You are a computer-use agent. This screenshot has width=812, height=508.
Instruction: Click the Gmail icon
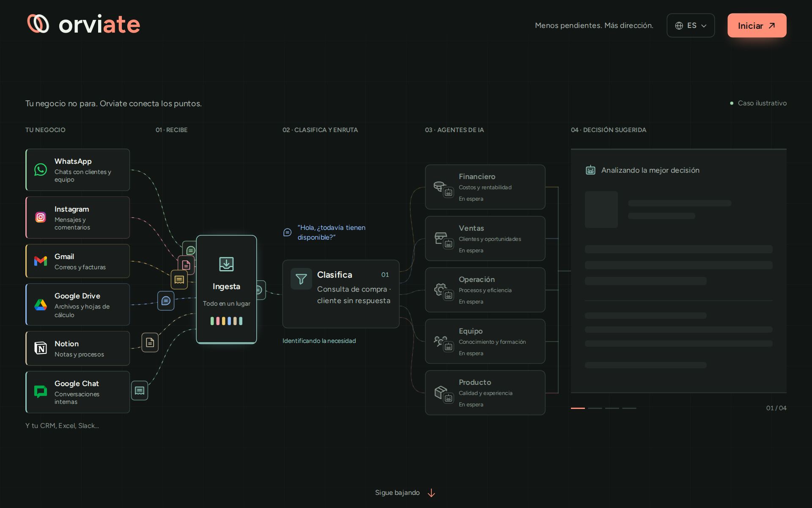tap(41, 261)
